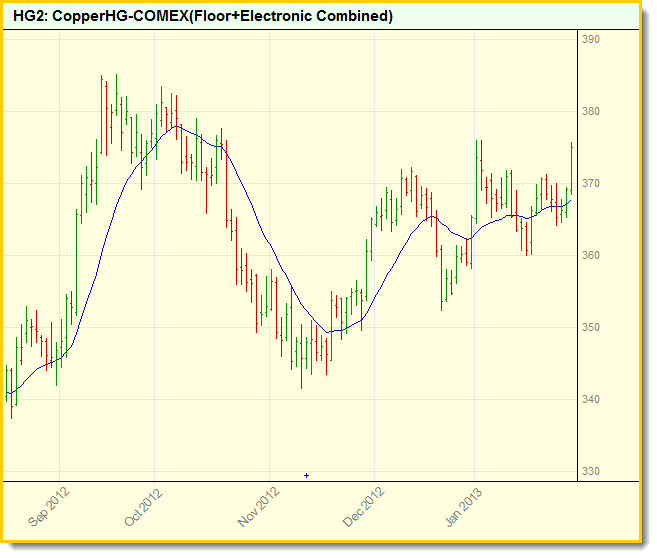The image size is (657, 558).
Task: Click the 340 price axis label
Action: [590, 399]
